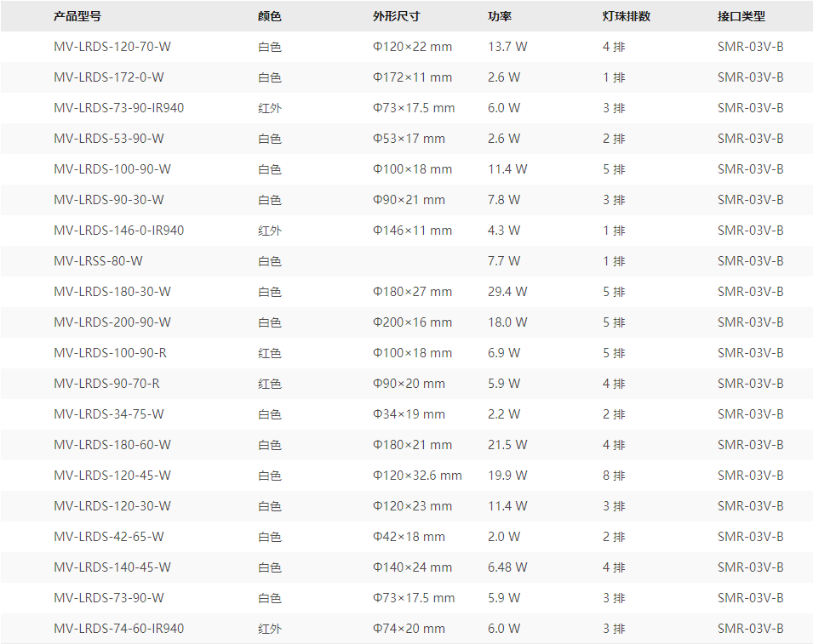
Task: Open the MV-LRSS-80-W product entry
Action: coord(98,261)
